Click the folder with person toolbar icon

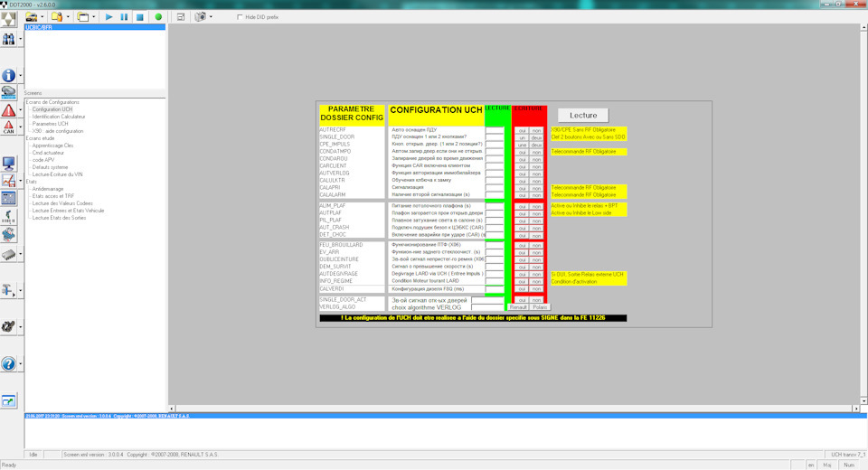click(x=56, y=17)
